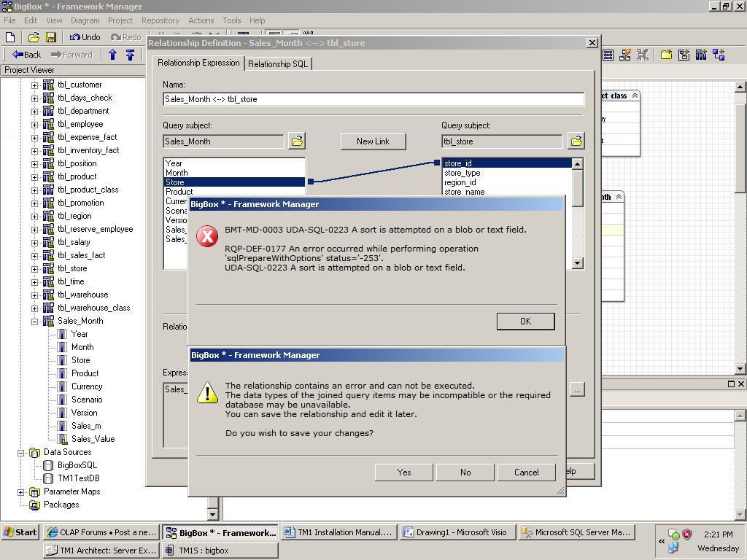Save the project with the Save icon

50,38
